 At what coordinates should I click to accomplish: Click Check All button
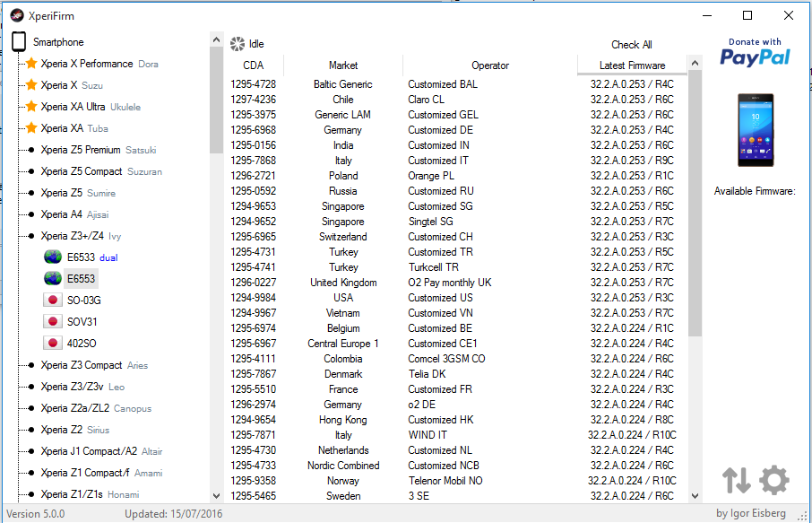(x=631, y=45)
